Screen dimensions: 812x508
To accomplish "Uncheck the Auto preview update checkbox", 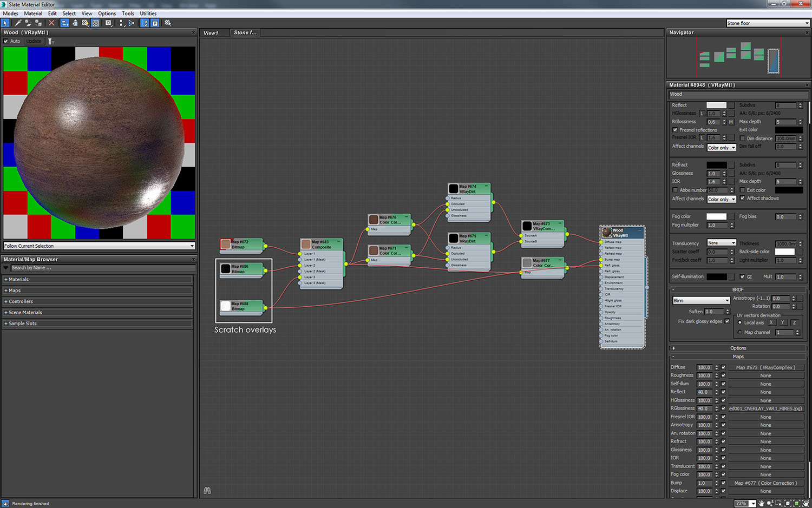I will (6, 41).
